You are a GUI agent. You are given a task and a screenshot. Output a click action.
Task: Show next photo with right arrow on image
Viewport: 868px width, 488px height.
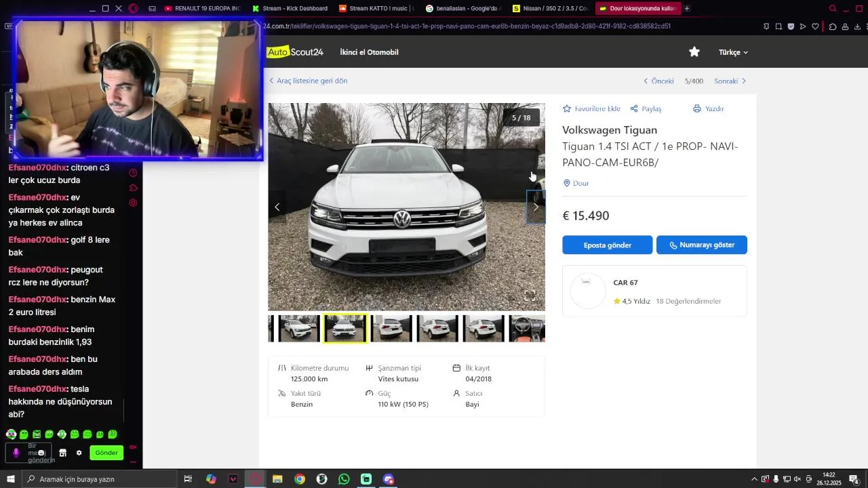pyautogui.click(x=536, y=207)
